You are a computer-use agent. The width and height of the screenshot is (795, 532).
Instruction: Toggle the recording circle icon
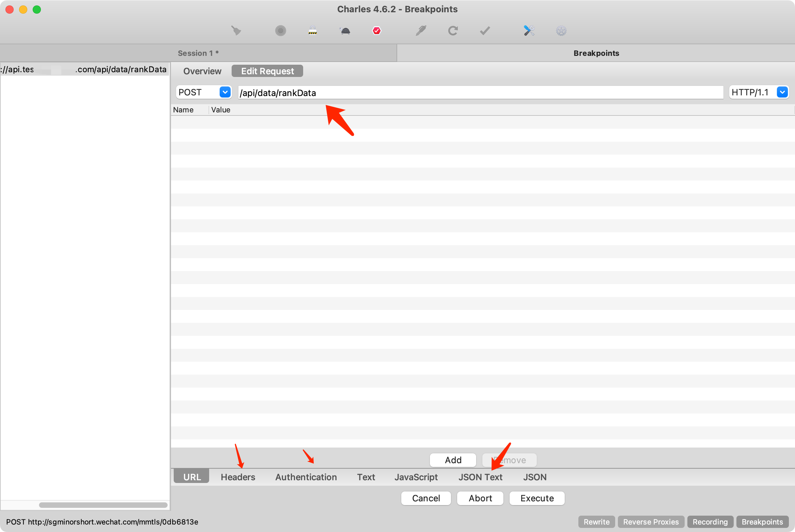[280, 31]
